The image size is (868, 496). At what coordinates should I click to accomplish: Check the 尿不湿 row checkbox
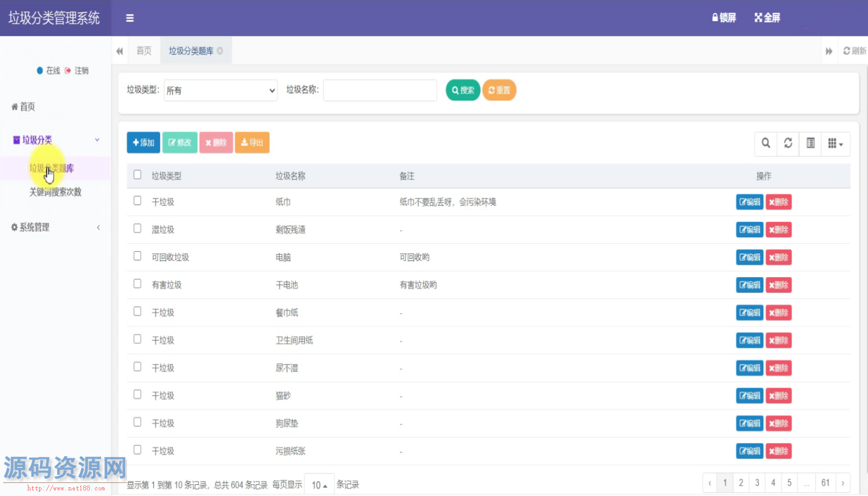click(x=138, y=366)
